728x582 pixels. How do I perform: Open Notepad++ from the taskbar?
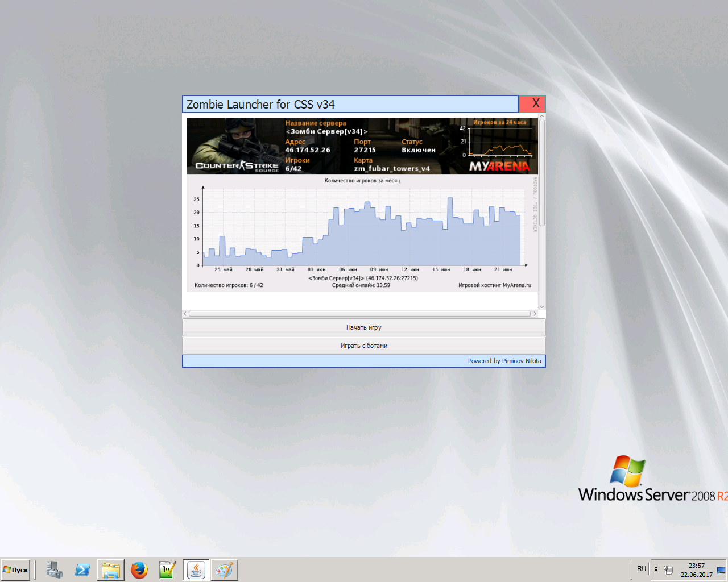(x=168, y=569)
